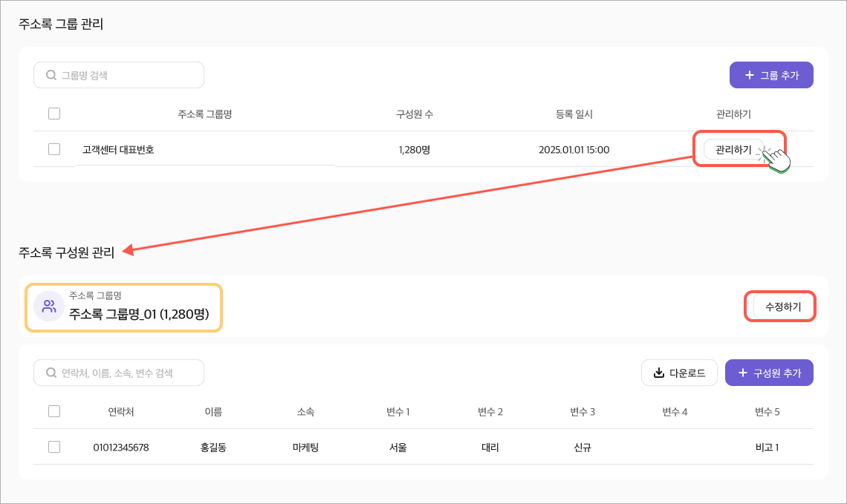This screenshot has height=504, width=847.
Task: Click the 소속 column header
Action: 306,412
